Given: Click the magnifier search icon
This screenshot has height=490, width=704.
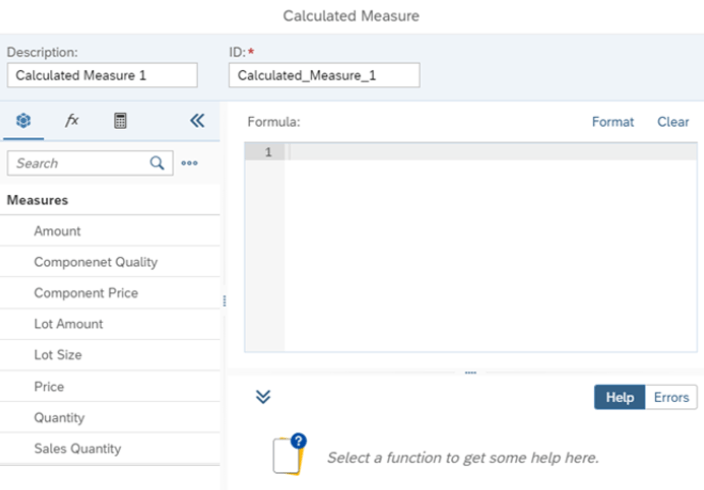Looking at the screenshot, I should tap(157, 163).
